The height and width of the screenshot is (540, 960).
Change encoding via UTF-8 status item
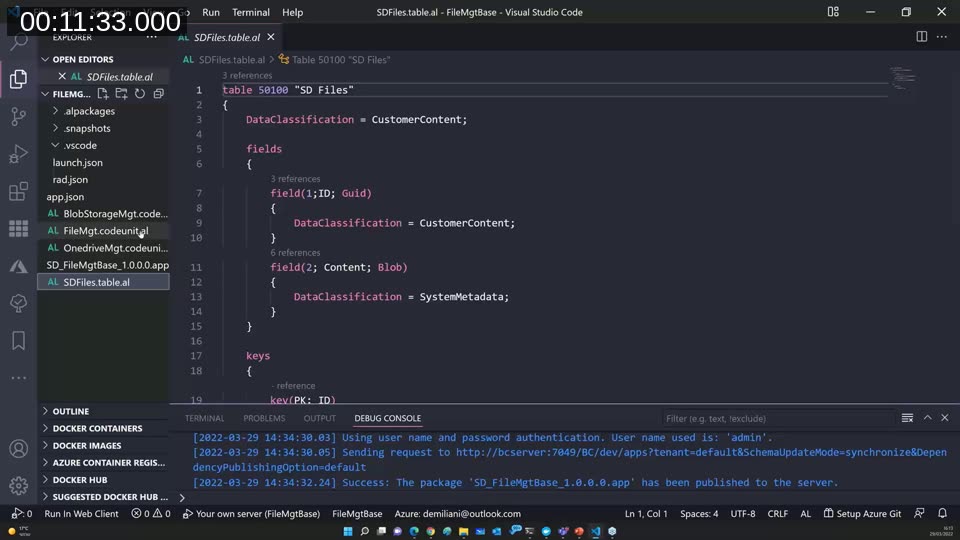tap(743, 514)
